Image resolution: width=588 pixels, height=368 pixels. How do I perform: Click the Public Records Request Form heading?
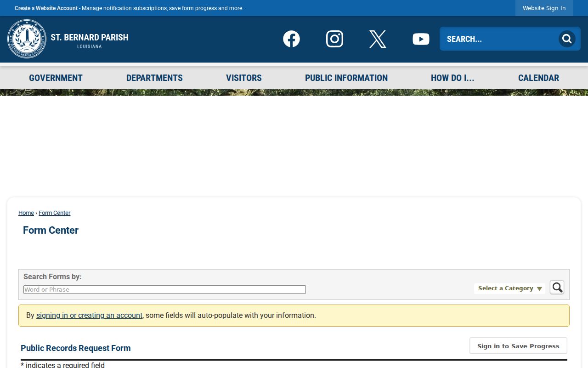75,348
